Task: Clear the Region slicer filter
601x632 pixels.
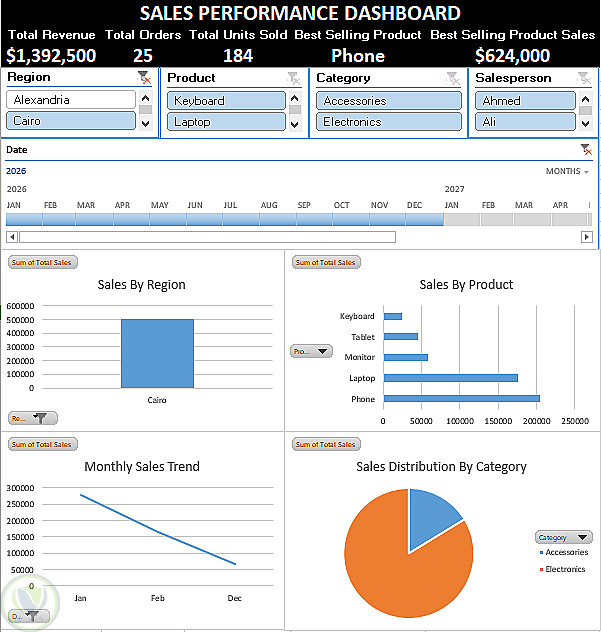Action: (144, 77)
